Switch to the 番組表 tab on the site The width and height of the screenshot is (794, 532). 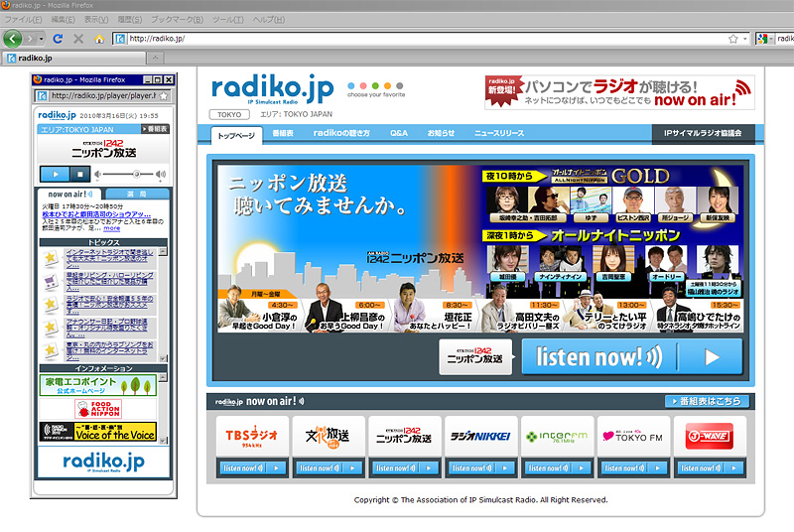(283, 133)
